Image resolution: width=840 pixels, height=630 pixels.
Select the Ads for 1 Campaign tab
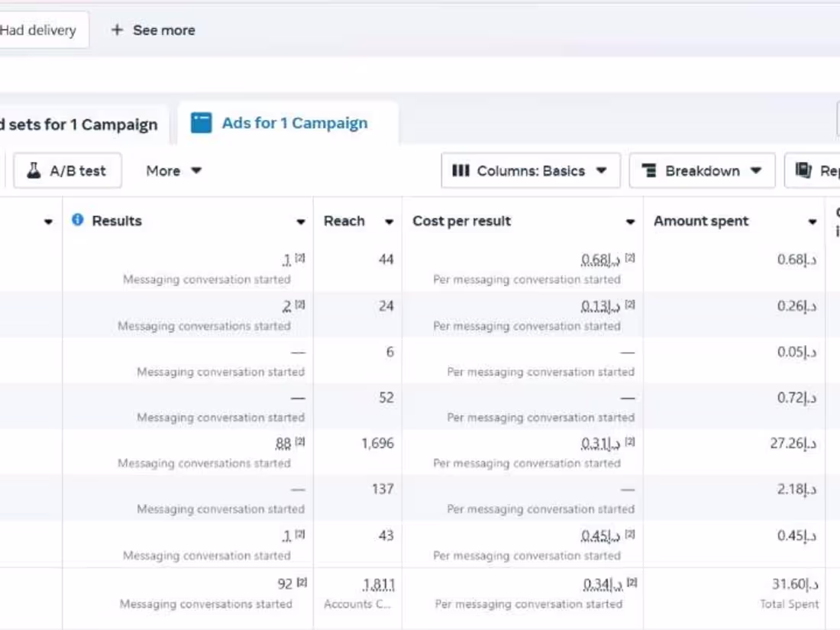click(288, 123)
